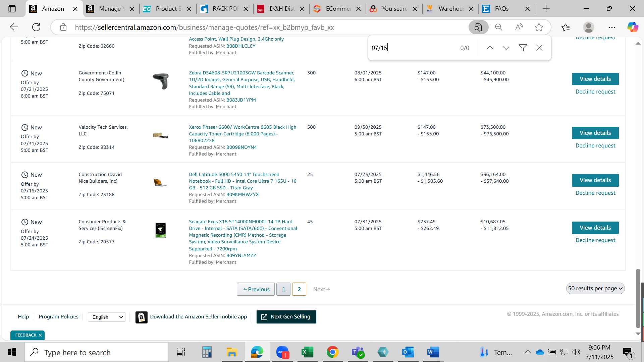Go to Previous results page
Screen dimensions: 644x362
pos(256,289)
